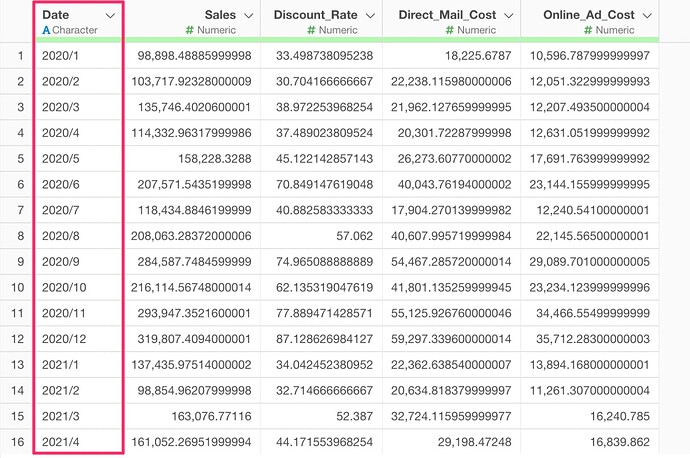Image resolution: width=690 pixels, height=458 pixels.
Task: Click row number 1 in the row header
Action: click(18, 55)
